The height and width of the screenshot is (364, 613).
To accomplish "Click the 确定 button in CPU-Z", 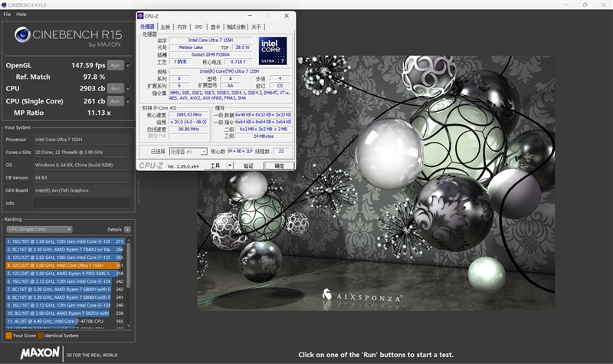I will coord(279,166).
